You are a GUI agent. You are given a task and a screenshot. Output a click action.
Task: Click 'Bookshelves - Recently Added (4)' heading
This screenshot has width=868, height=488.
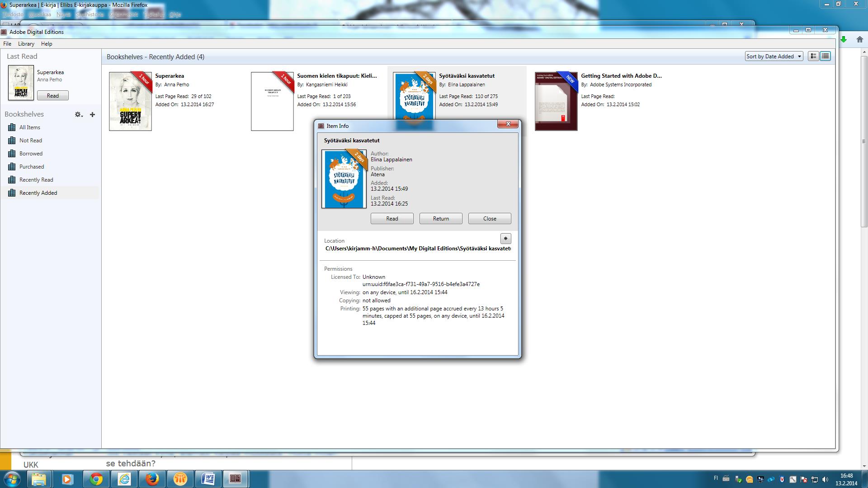pos(156,57)
